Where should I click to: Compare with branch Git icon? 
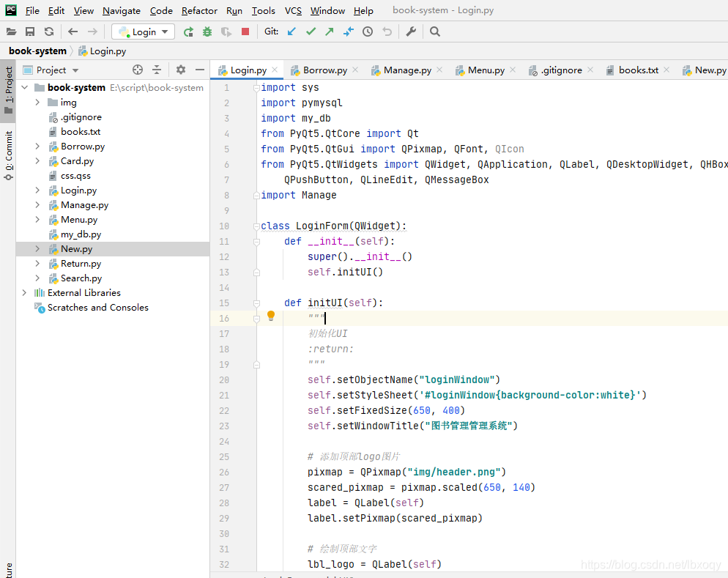(348, 32)
